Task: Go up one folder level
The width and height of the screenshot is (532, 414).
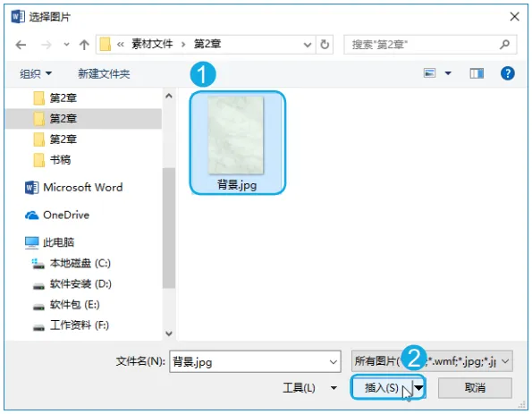Action: click(x=84, y=45)
